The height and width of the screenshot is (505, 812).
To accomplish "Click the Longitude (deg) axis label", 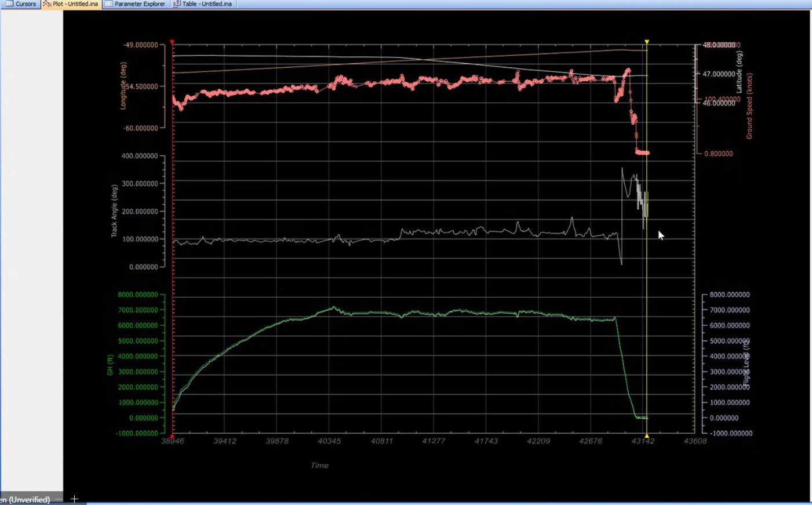I will (x=123, y=86).
